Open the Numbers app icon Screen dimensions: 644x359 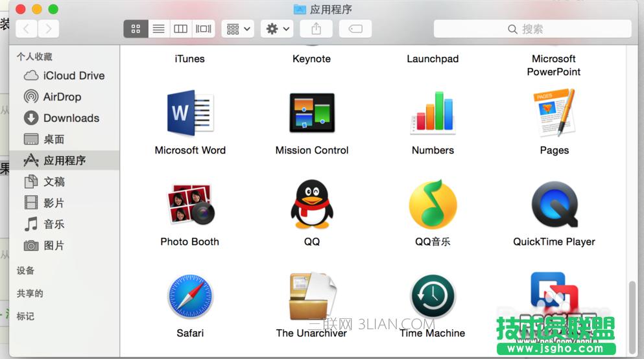pos(433,113)
